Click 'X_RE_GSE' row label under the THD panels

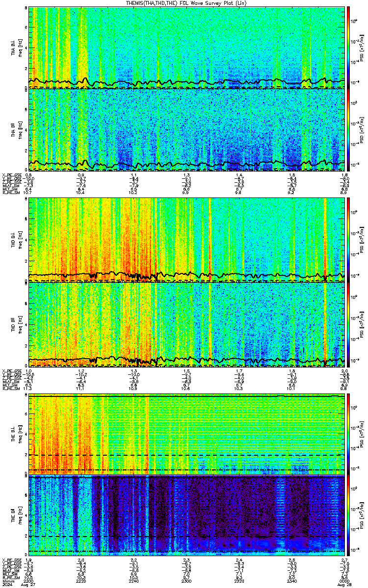tap(11, 370)
